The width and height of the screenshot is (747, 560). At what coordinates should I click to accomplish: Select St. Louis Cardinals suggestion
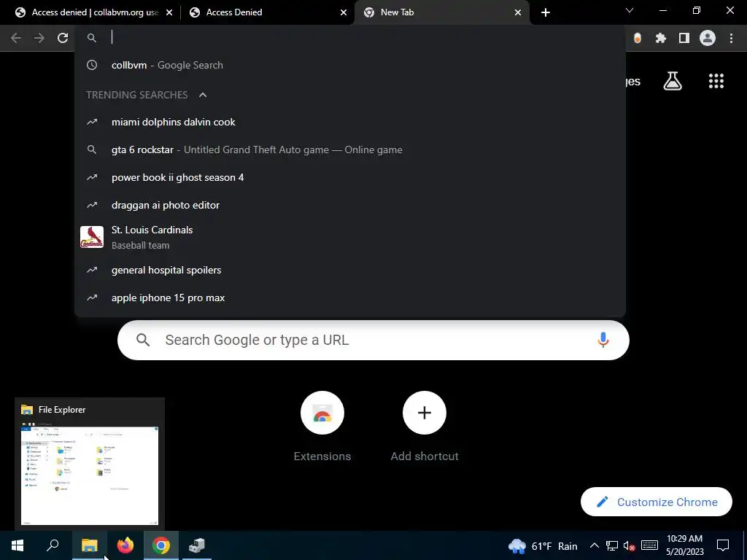click(349, 237)
